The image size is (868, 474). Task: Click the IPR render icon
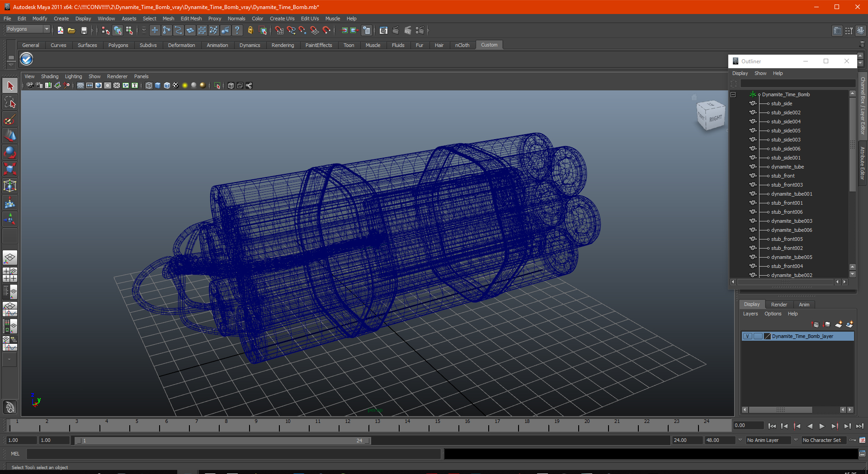(408, 30)
